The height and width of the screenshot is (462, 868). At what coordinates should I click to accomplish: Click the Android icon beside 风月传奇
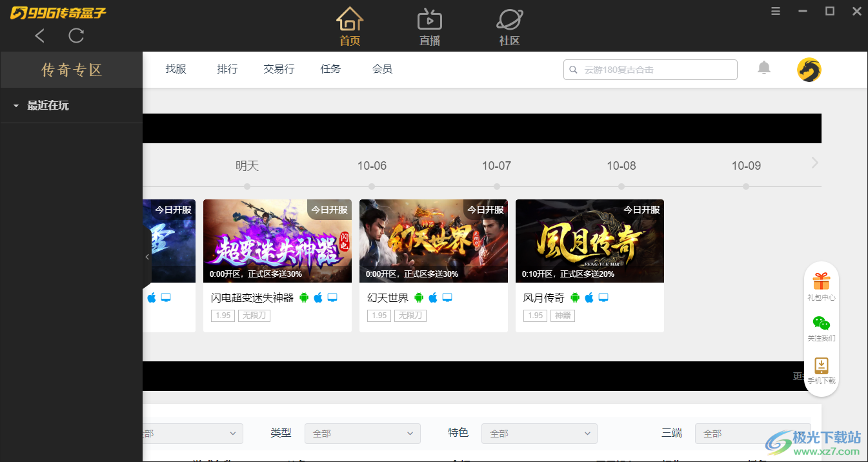[575, 297]
